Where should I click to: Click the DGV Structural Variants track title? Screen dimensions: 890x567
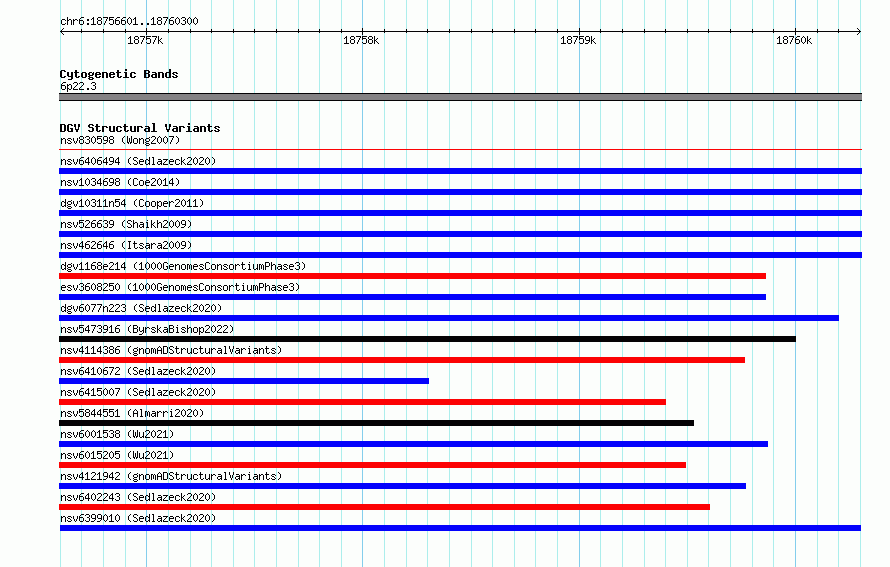[x=140, y=128]
